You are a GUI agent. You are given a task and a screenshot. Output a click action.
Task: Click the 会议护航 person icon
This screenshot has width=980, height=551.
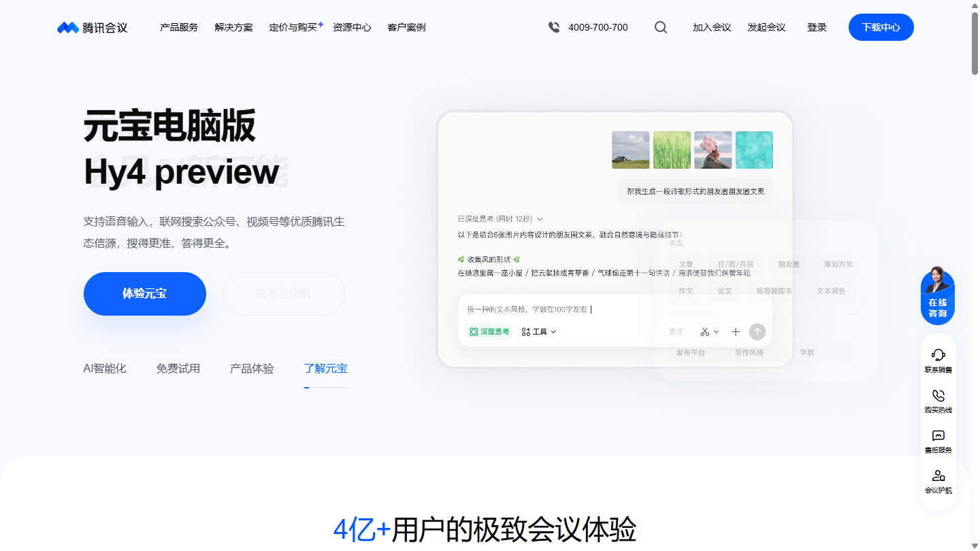(938, 475)
